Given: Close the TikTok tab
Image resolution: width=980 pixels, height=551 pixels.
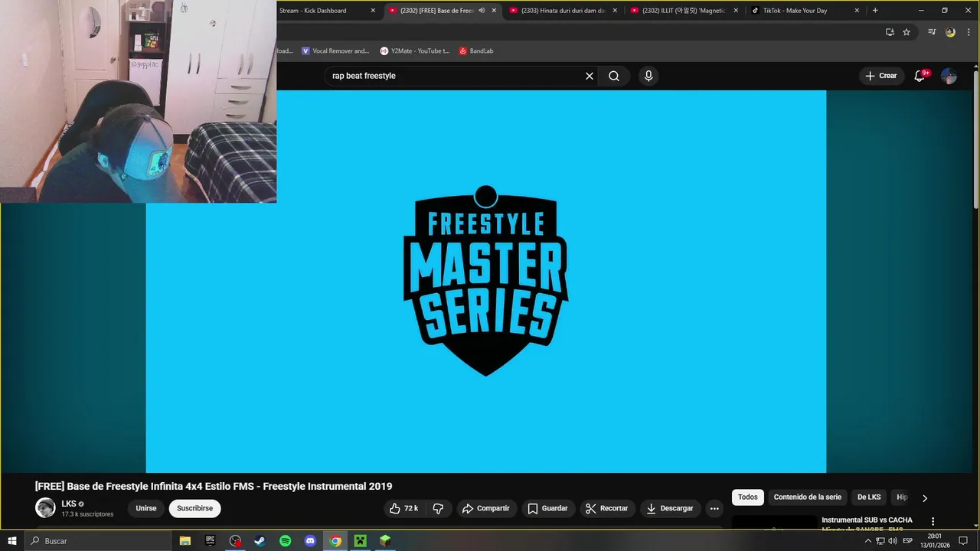Looking at the screenshot, I should (x=857, y=11).
